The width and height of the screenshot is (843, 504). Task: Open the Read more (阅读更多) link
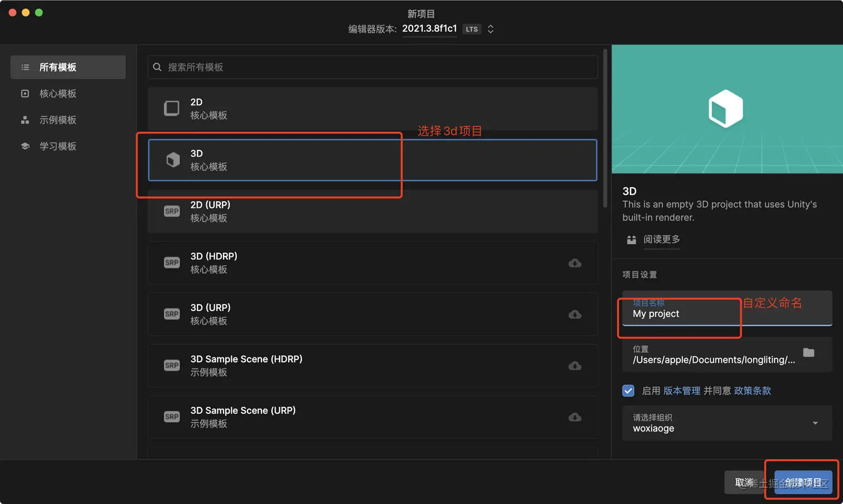click(661, 239)
